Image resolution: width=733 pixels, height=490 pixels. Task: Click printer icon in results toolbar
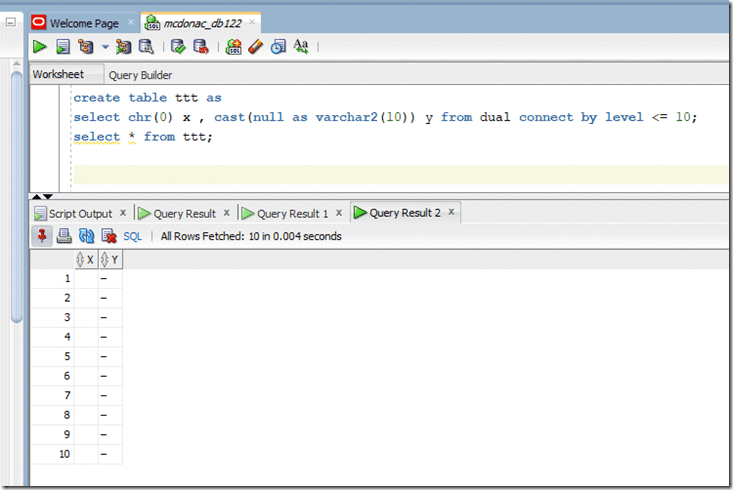[x=64, y=236]
